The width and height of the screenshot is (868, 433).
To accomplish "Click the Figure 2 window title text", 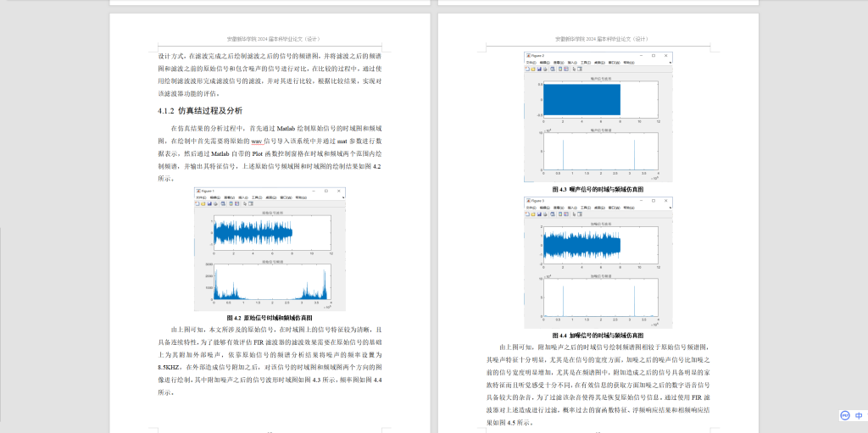I will 538,56.
